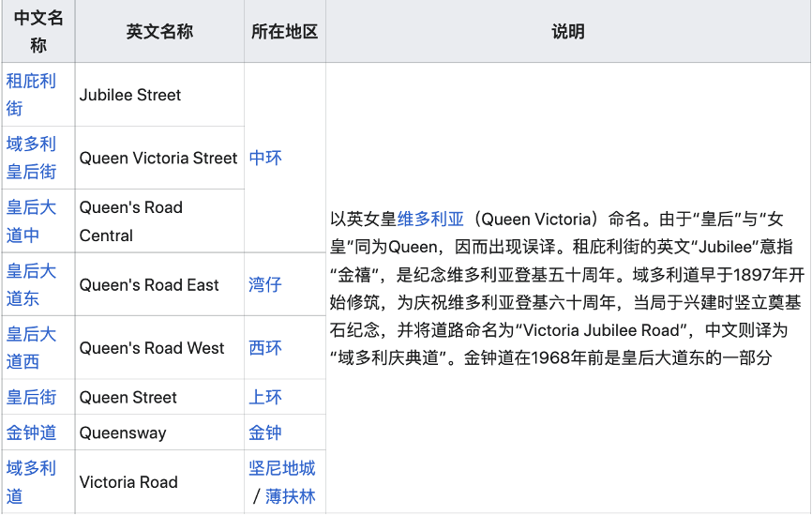This screenshot has width=812, height=516.
Task: Open the 皇后大道东 link
Action: (x=31, y=284)
